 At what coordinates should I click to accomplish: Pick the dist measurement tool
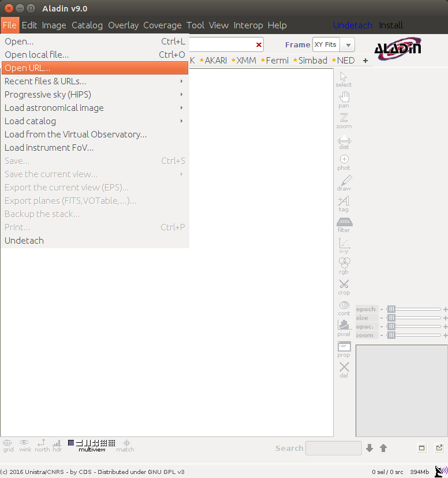[344, 142]
